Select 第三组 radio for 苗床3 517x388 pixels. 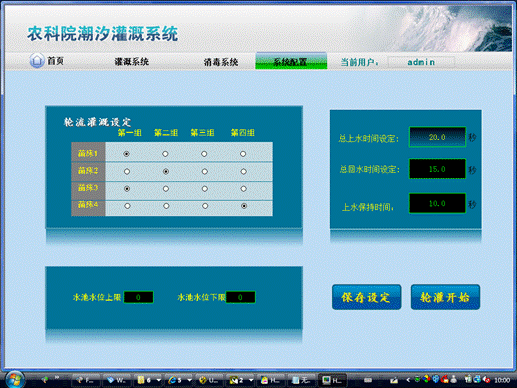tap(204, 189)
